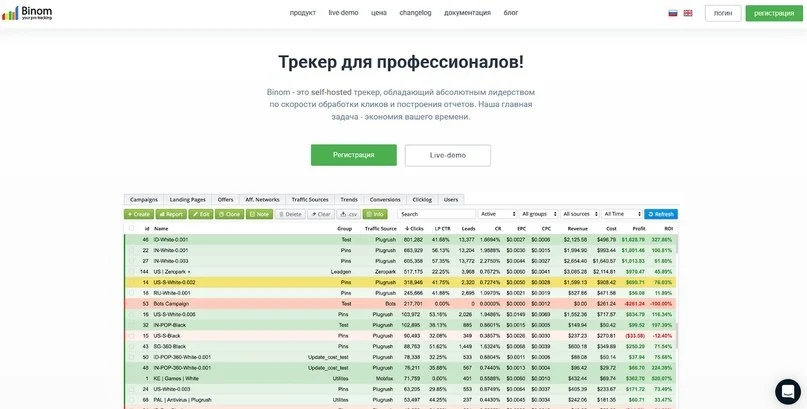Open the All sources dropdown
The image size is (807, 409).
point(580,214)
